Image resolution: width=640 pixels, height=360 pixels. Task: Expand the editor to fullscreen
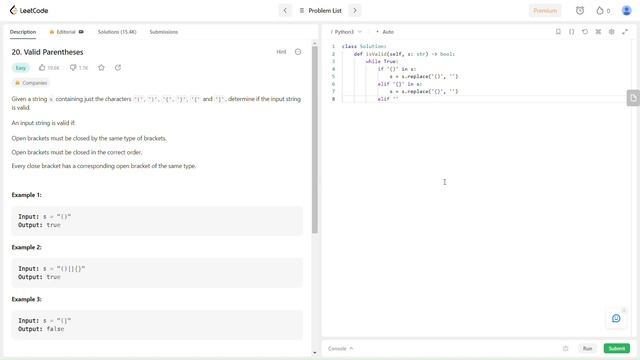[x=625, y=32]
